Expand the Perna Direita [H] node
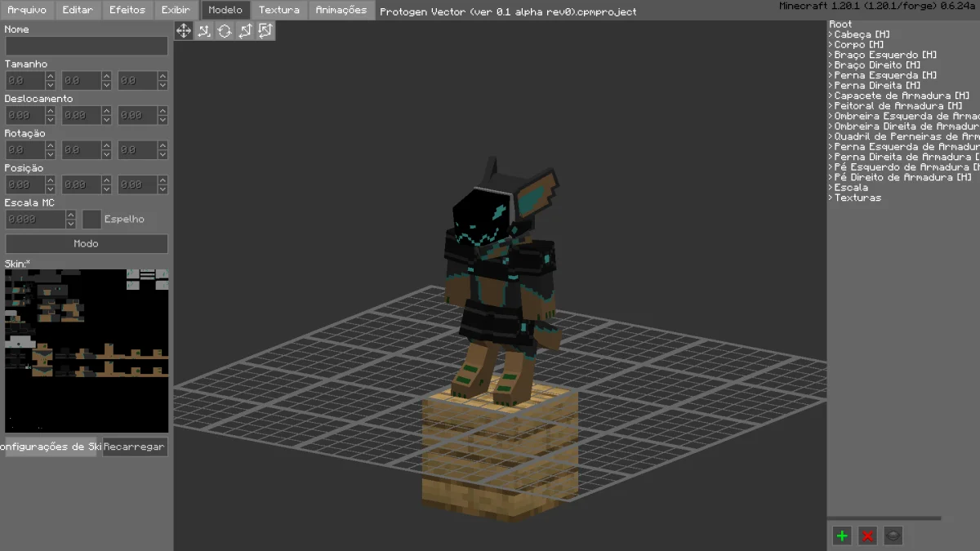The image size is (980, 551). click(x=831, y=86)
